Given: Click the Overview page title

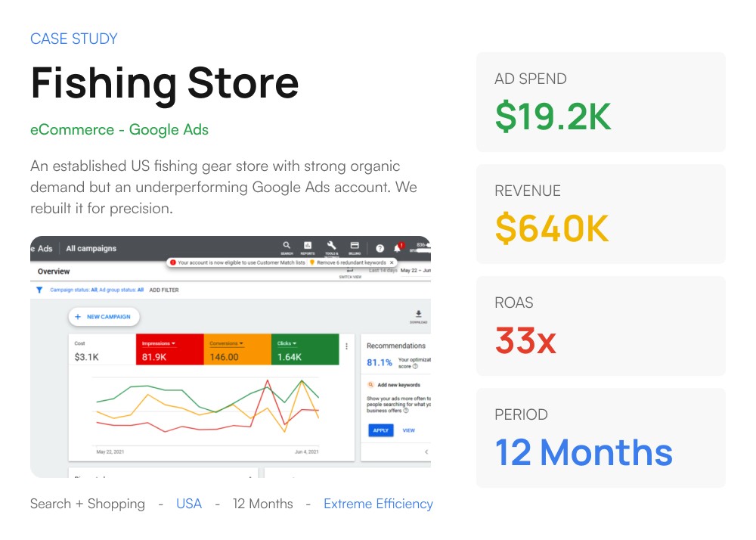Looking at the screenshot, I should [54, 272].
